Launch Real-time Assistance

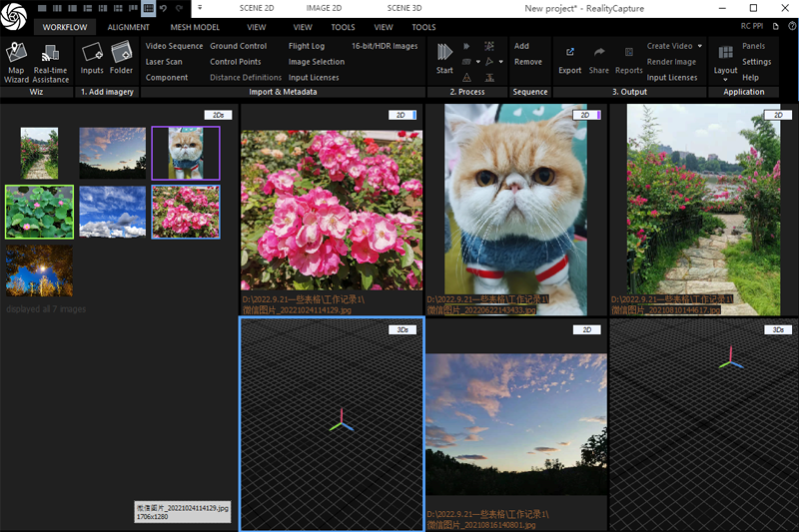tap(51, 62)
